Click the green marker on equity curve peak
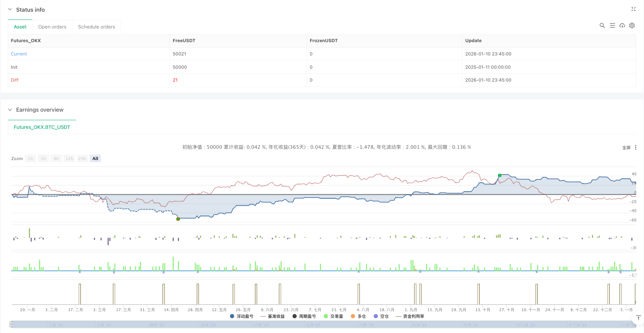Image resolution: width=644 pixels, height=333 pixels. [500, 176]
